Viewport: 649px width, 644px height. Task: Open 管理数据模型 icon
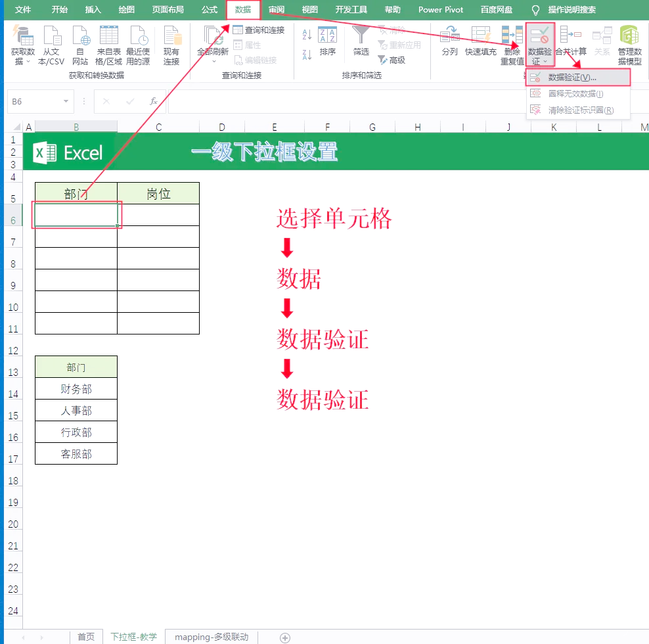coord(629,35)
